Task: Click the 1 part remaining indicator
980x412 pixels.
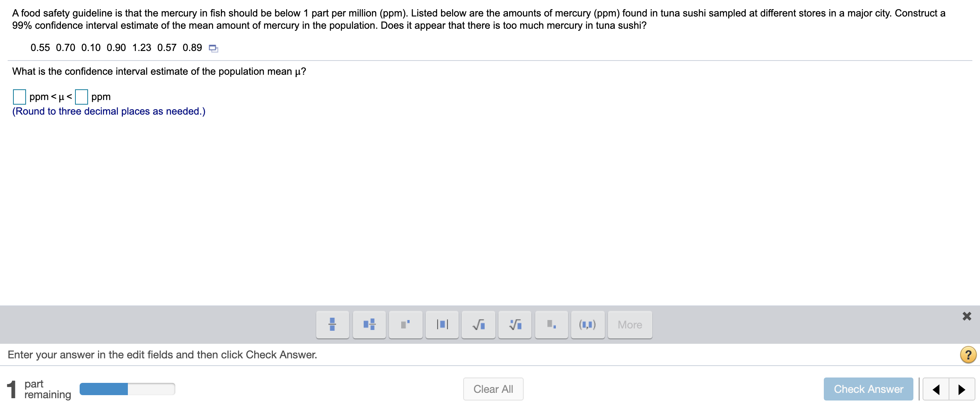Action: 38,389
